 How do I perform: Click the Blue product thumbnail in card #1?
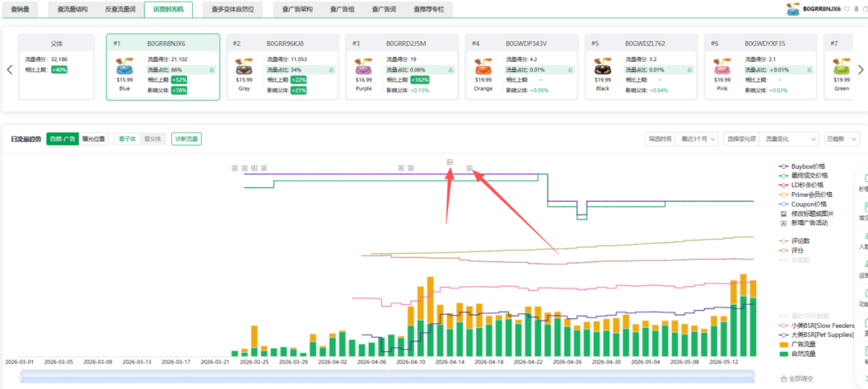[x=125, y=68]
